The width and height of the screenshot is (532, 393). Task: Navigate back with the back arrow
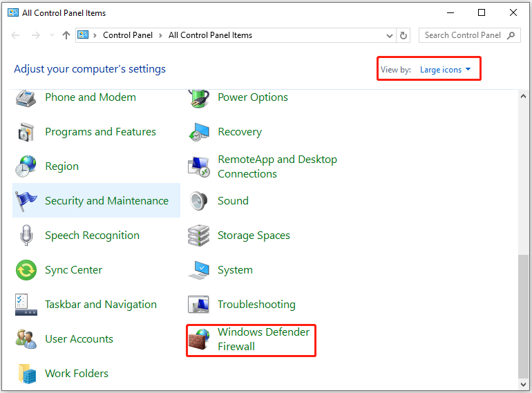pos(16,35)
